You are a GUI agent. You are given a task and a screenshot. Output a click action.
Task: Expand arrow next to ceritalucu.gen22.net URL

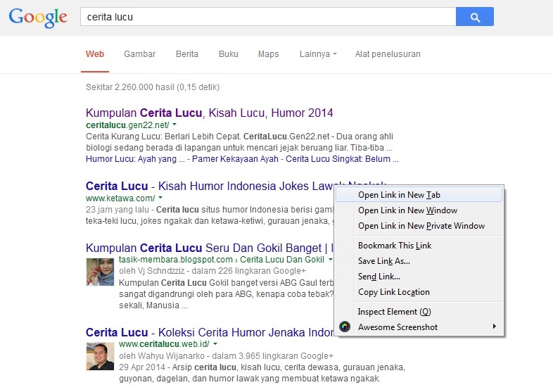pos(174,125)
